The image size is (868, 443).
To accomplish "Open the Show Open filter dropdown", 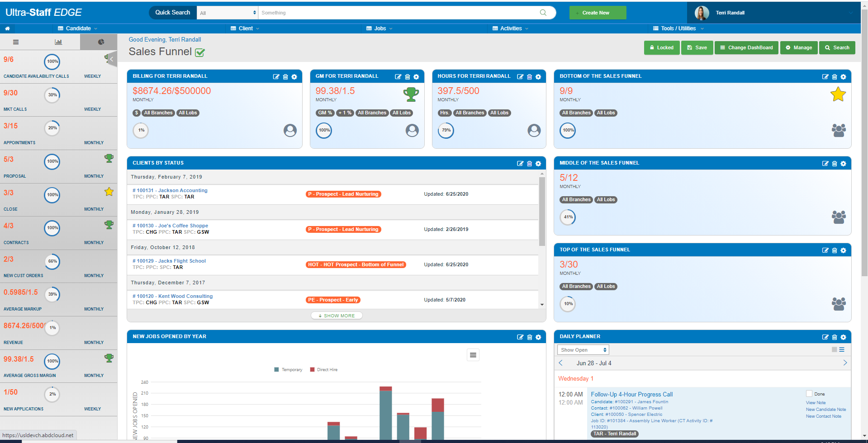I will [583, 349].
